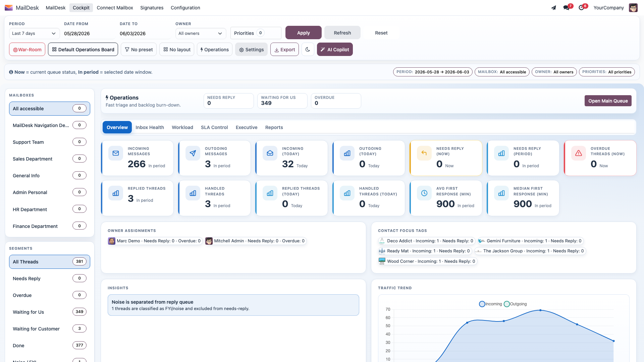Click the Median First Response chart icon
The width and height of the screenshot is (644, 362).
[501, 193]
